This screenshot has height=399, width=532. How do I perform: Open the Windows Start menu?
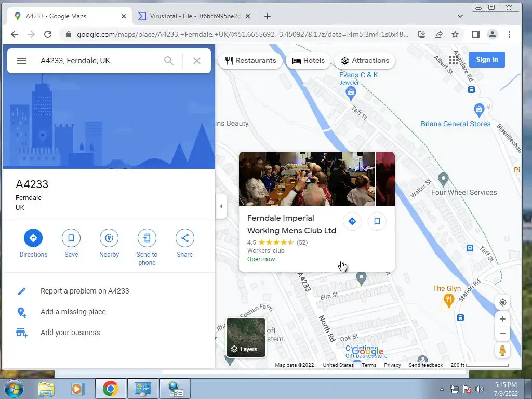14,389
